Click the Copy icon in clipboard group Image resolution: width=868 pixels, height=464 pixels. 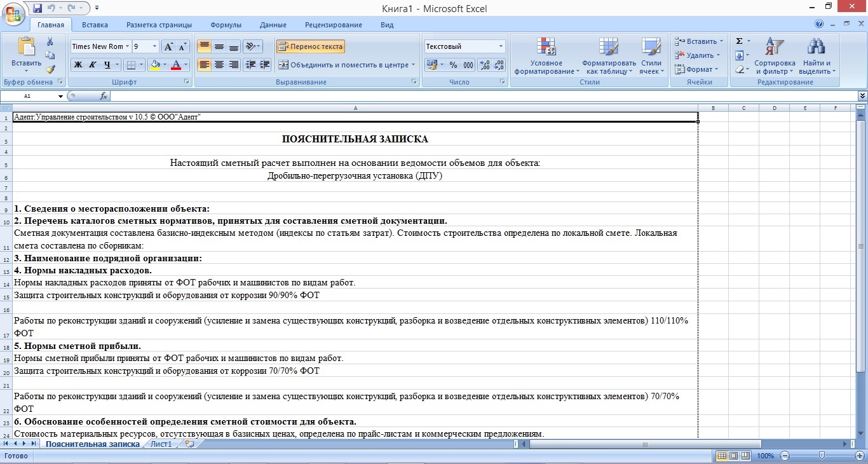pyautogui.click(x=50, y=55)
